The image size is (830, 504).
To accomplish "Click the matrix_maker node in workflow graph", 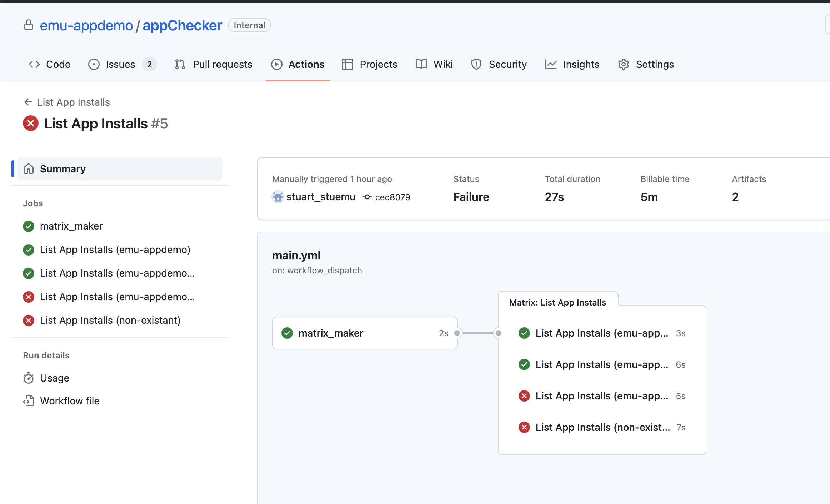I will [x=365, y=333].
